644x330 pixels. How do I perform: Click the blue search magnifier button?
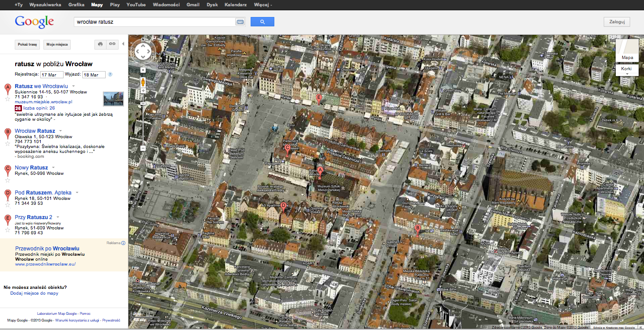[x=262, y=22]
